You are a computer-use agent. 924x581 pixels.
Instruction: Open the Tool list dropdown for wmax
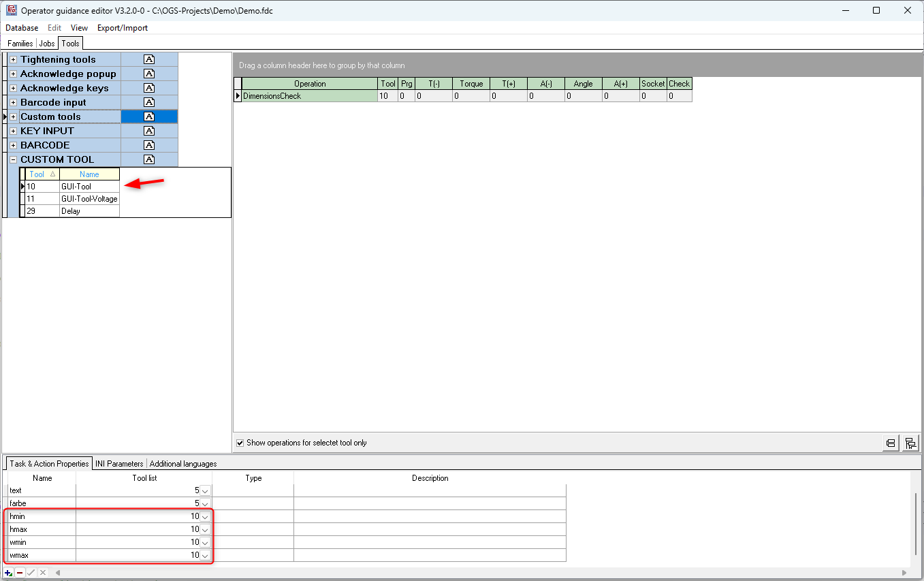coord(205,556)
